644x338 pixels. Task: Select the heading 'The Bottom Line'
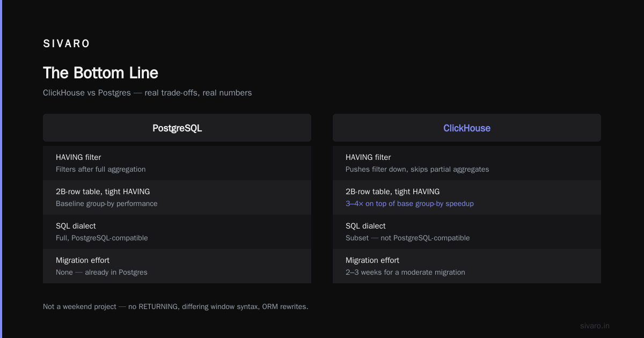tap(100, 73)
